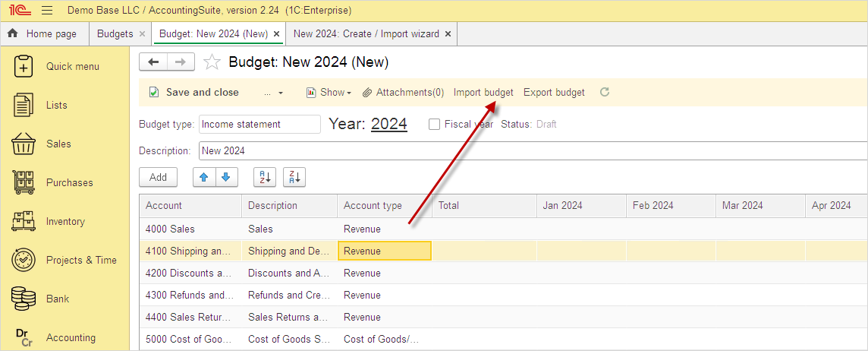This screenshot has height=351, width=868.
Task: Click Import budget
Action: tap(483, 93)
